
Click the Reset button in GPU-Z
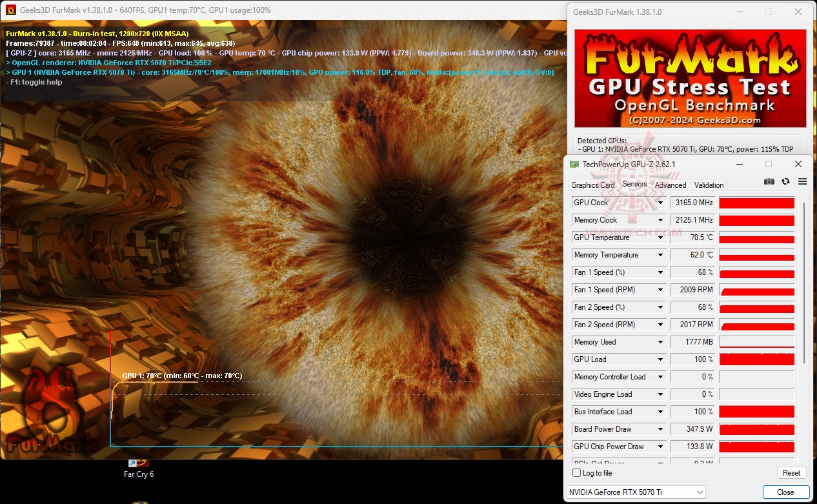point(791,473)
